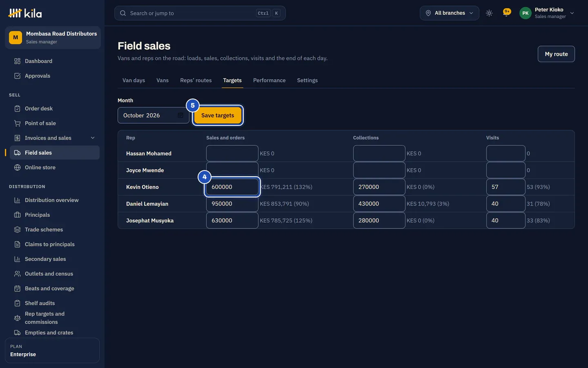This screenshot has height=368, width=588.
Task: Switch to Van days tab
Action: (134, 80)
